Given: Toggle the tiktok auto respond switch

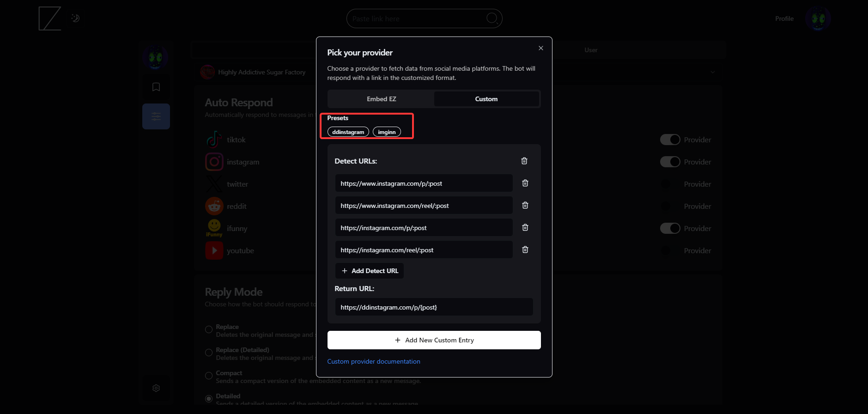Looking at the screenshot, I should coord(670,140).
